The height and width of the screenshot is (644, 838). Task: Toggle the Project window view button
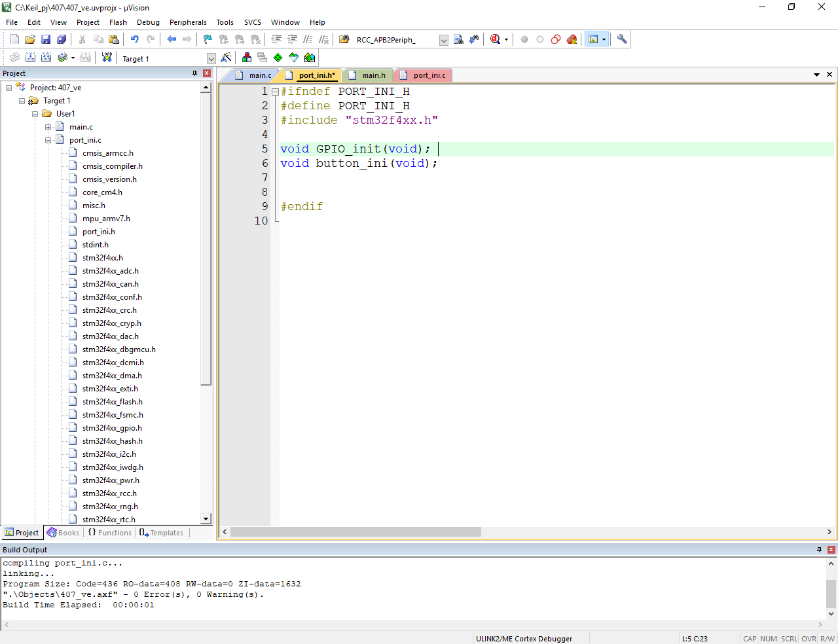[593, 39]
